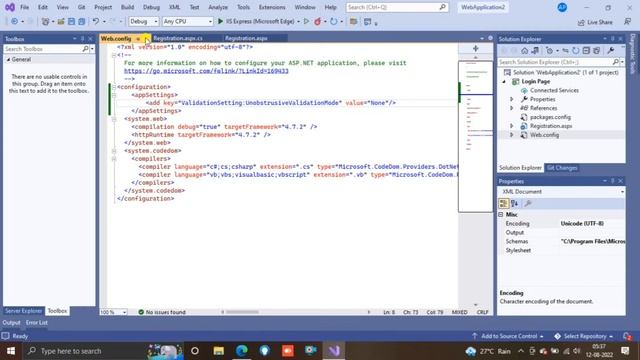Viewport: 640px width, 360px height.
Task: Toggle pin on the Web.config tab
Action: (x=138, y=39)
